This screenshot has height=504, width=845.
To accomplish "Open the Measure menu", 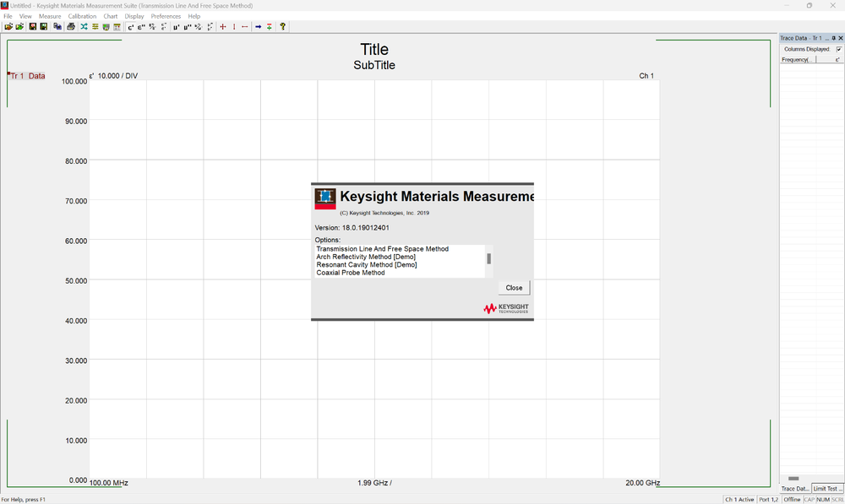I will pos(50,16).
